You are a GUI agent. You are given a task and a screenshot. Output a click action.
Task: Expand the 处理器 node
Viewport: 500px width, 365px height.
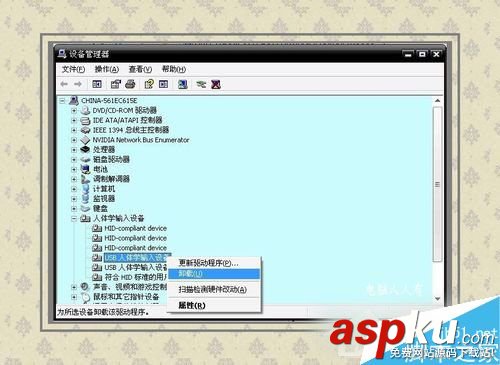(74, 149)
